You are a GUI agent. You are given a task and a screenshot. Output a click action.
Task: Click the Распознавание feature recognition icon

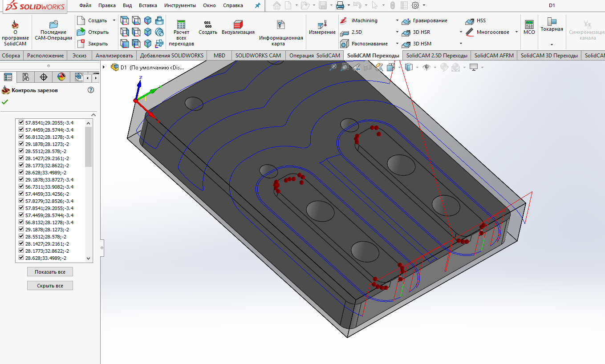point(344,44)
